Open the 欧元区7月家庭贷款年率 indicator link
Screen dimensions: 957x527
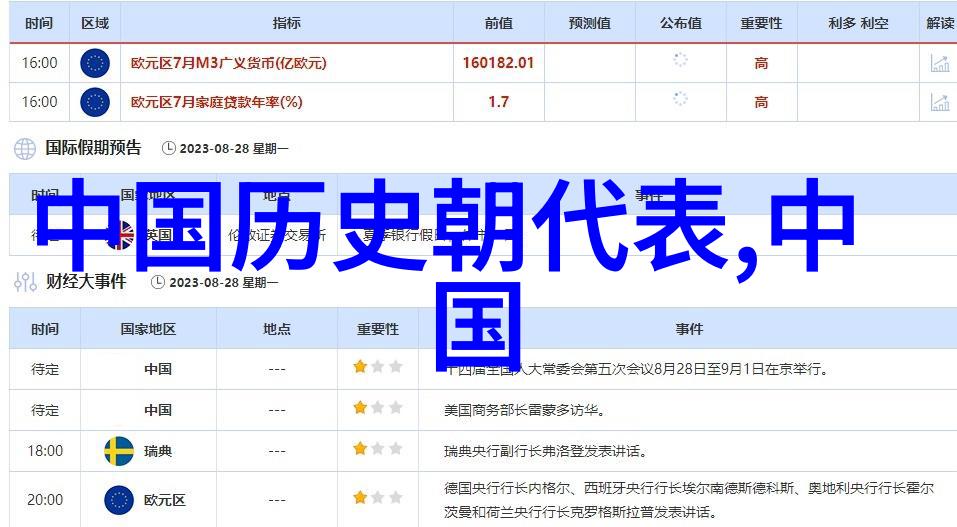[216, 102]
